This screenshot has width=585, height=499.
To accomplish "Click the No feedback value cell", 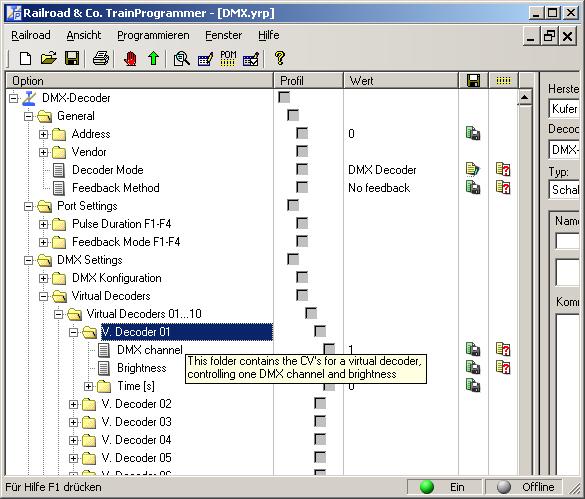I will [x=379, y=188].
